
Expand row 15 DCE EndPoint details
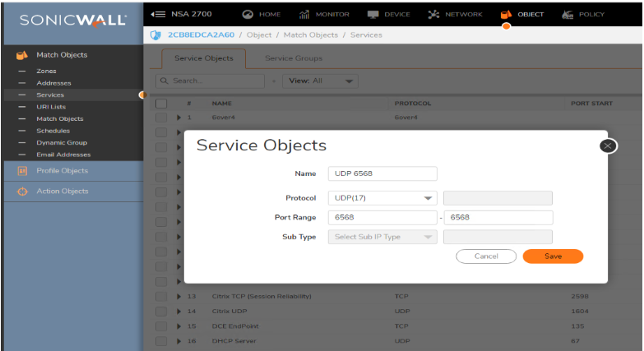click(179, 326)
